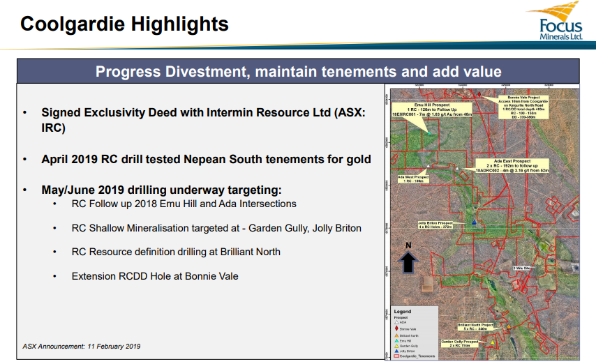Click the Emu Hill Prospect callout on the map
This screenshot has width=596, height=364.
(432, 109)
